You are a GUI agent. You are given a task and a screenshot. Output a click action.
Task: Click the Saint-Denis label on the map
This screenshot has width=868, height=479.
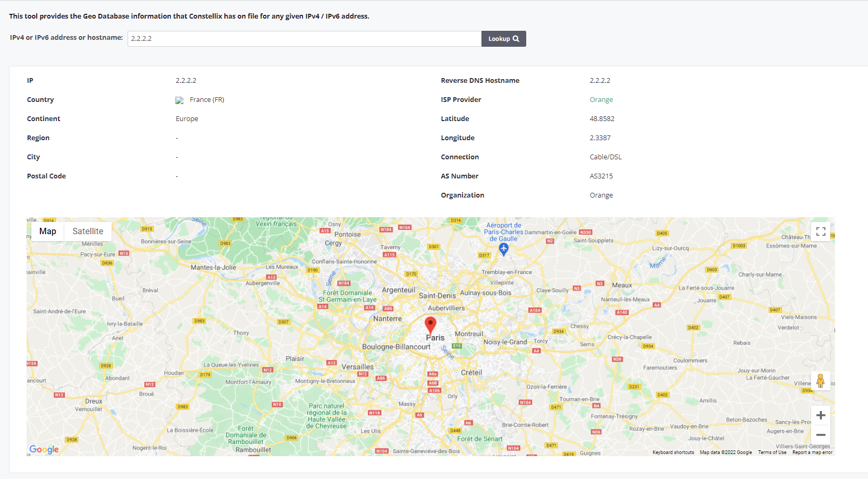(437, 296)
